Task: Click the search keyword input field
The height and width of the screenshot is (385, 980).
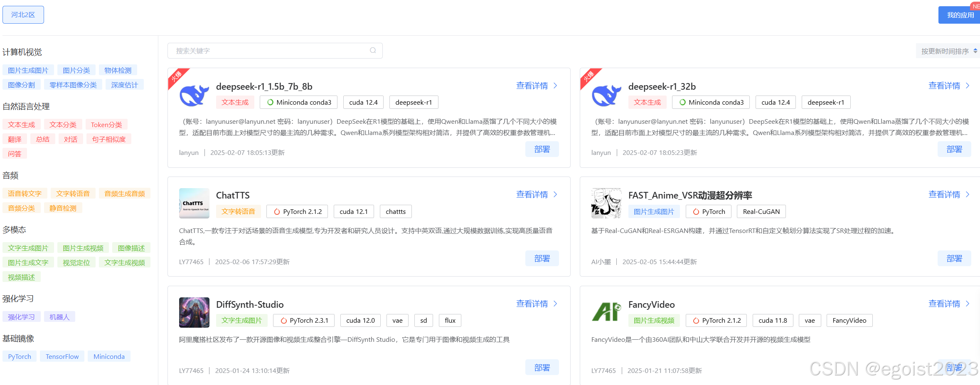Action: tap(258, 50)
